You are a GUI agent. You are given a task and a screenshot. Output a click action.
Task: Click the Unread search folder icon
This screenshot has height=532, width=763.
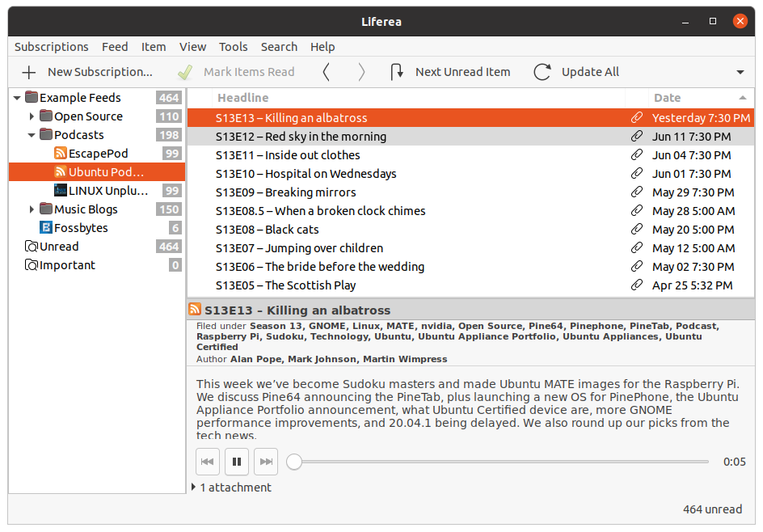32,247
